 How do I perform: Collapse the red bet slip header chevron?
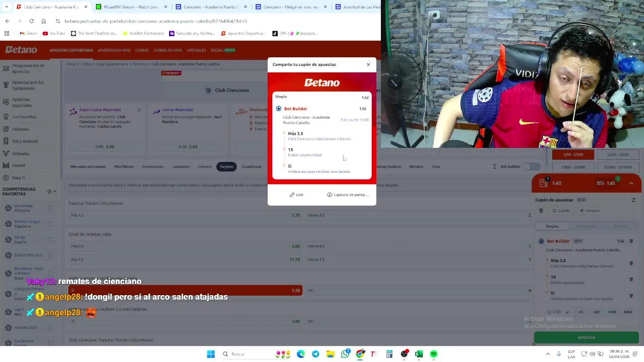point(631,183)
